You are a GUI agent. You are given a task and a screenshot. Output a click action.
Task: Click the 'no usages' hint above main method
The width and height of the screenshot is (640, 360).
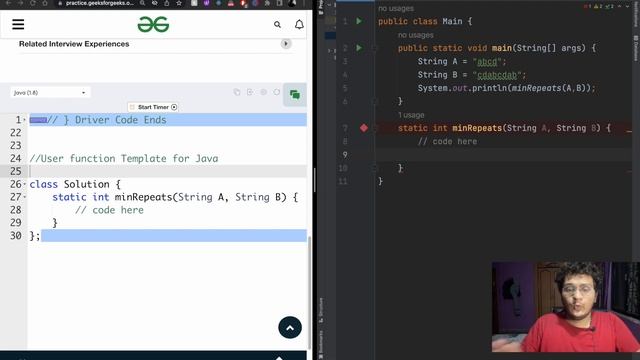(x=416, y=35)
